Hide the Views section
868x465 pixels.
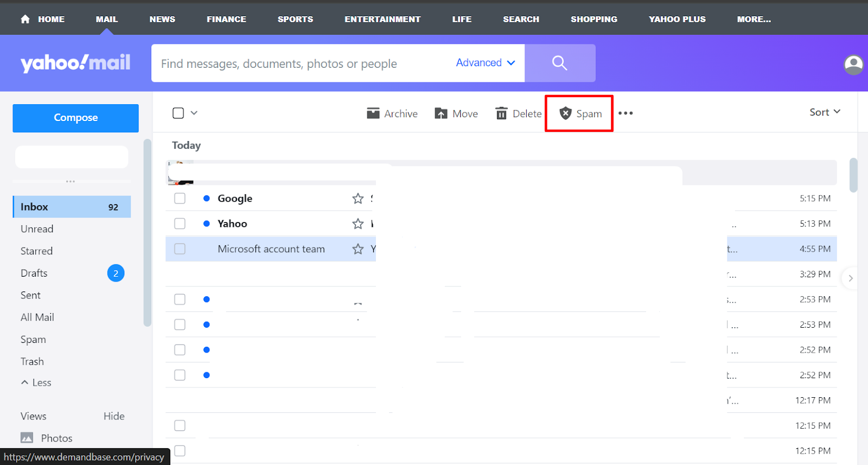pos(114,416)
